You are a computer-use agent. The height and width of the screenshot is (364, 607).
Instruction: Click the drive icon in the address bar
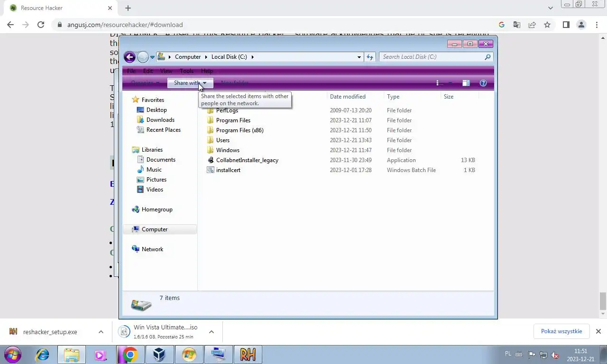tap(161, 57)
